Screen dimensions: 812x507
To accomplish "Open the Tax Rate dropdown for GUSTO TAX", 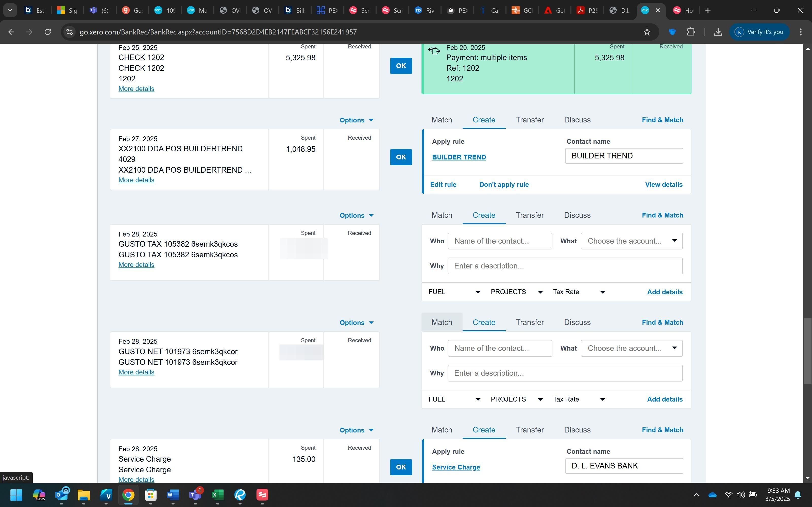I will click(579, 292).
